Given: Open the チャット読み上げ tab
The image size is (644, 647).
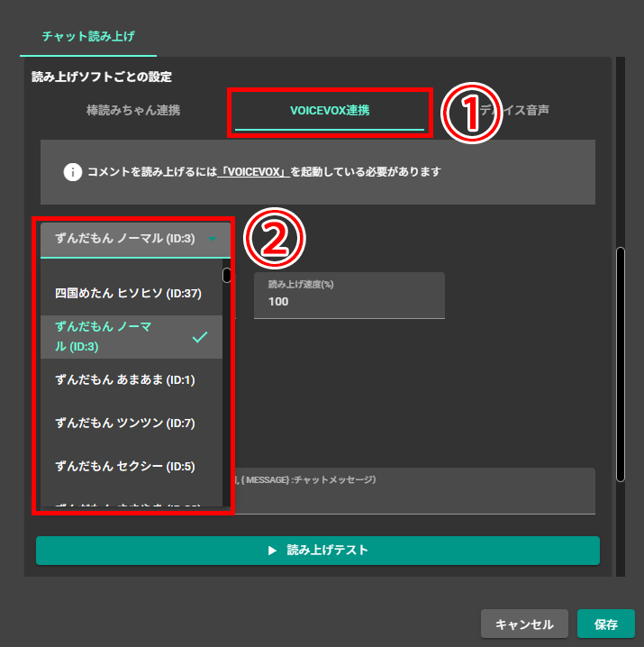Looking at the screenshot, I should tap(88, 37).
